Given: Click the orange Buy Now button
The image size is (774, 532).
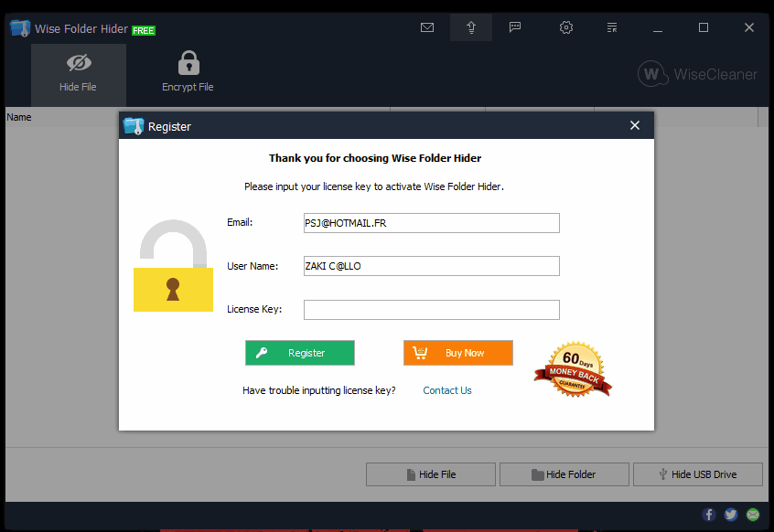Looking at the screenshot, I should 458,353.
